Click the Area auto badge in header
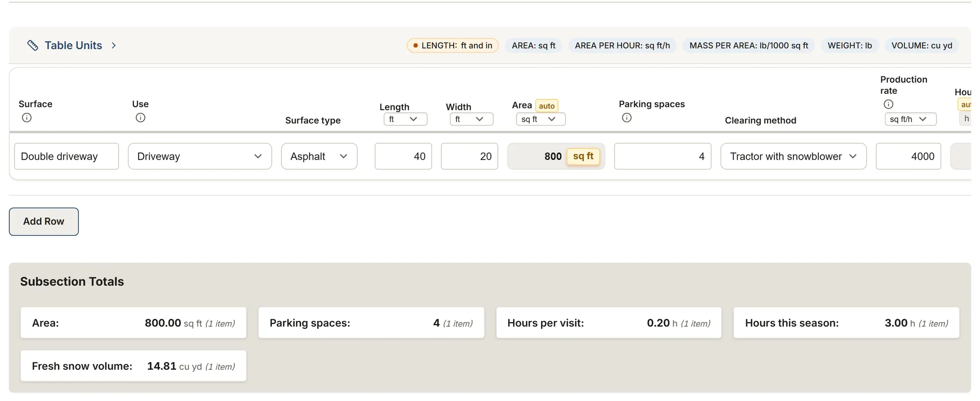This screenshot has width=980, height=401. click(547, 106)
